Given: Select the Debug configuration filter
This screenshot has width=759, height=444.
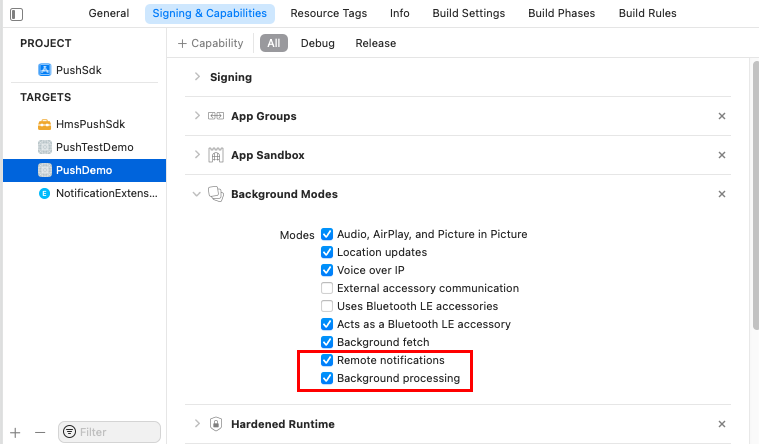Looking at the screenshot, I should click(x=318, y=43).
